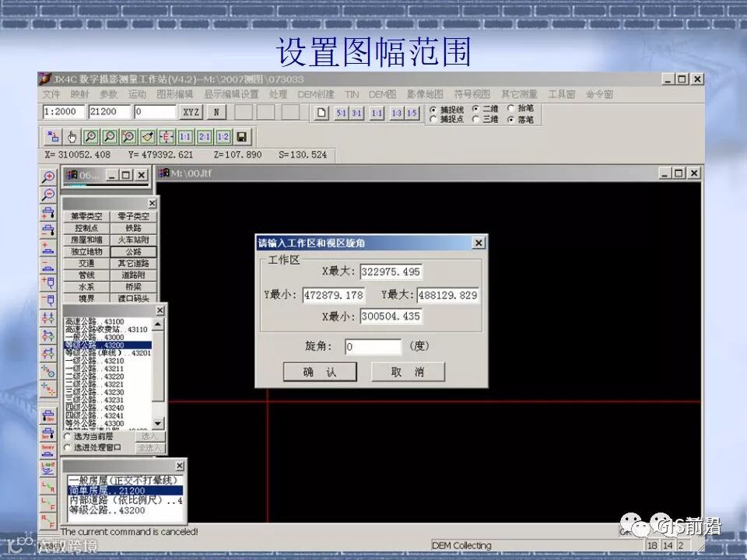Screen dimensions: 747x560
Task: Select the 落笔 radio option
Action: click(x=521, y=120)
